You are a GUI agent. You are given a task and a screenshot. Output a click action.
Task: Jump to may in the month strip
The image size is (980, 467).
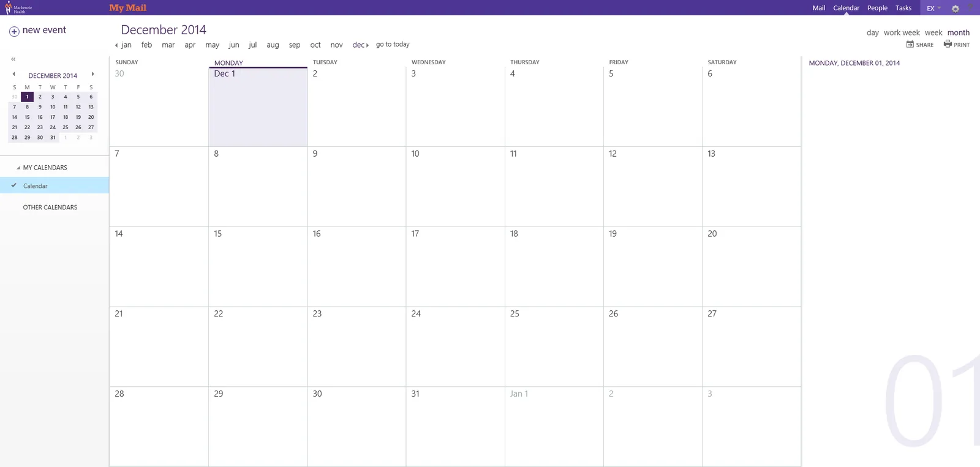[212, 45]
